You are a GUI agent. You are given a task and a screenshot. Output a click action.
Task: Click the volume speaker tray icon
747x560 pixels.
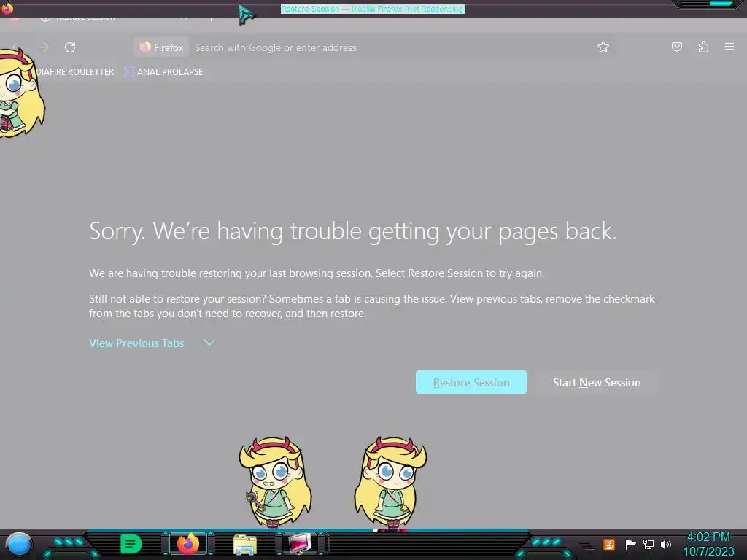coord(666,544)
